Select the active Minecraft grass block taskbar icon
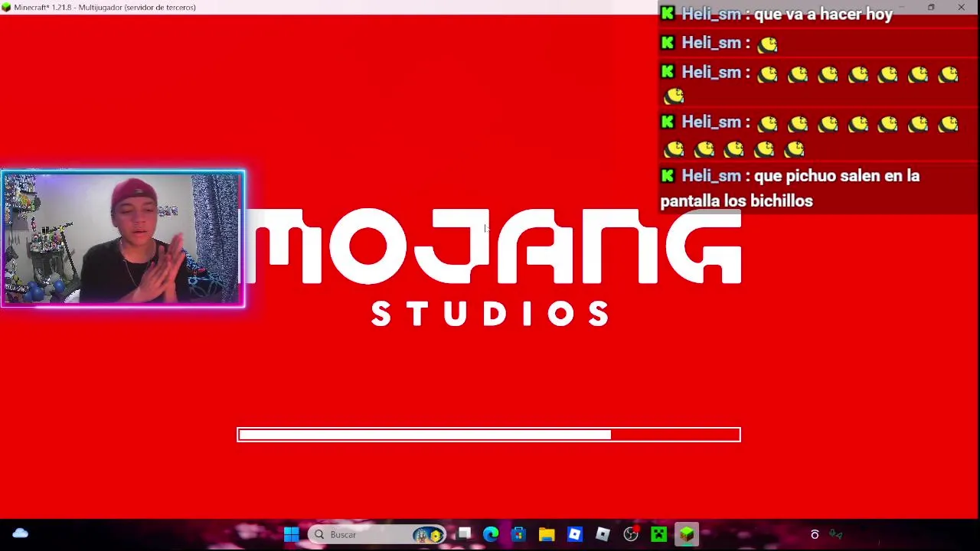The height and width of the screenshot is (551, 980). click(687, 534)
